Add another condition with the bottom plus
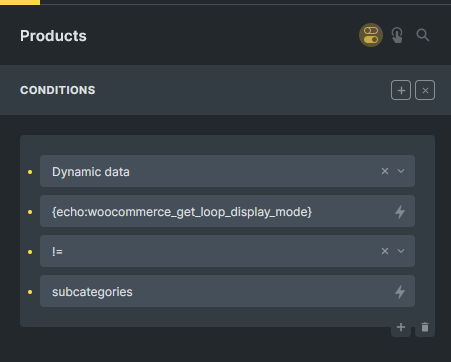Screen dimensions: 451x362 [401, 327]
